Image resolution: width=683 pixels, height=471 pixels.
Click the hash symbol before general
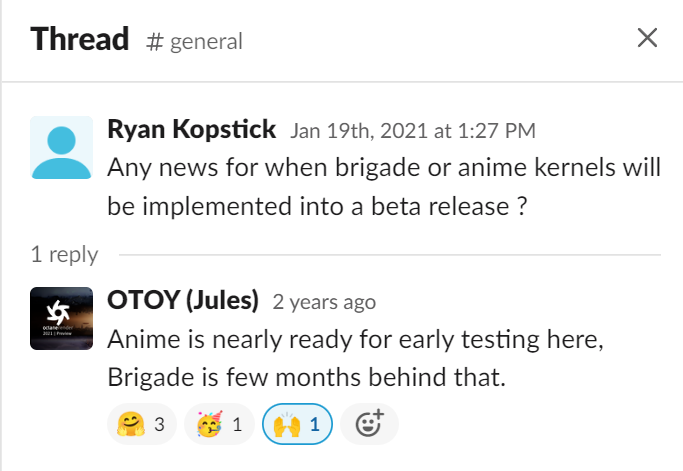(155, 42)
